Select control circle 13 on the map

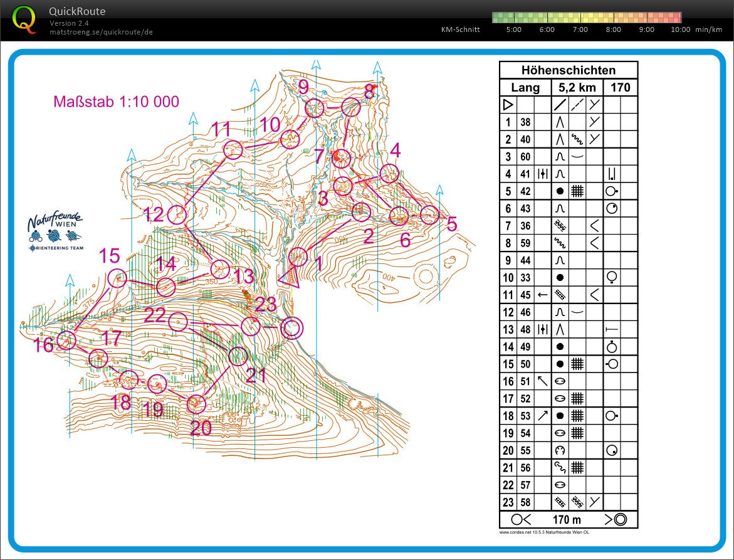pyautogui.click(x=220, y=269)
